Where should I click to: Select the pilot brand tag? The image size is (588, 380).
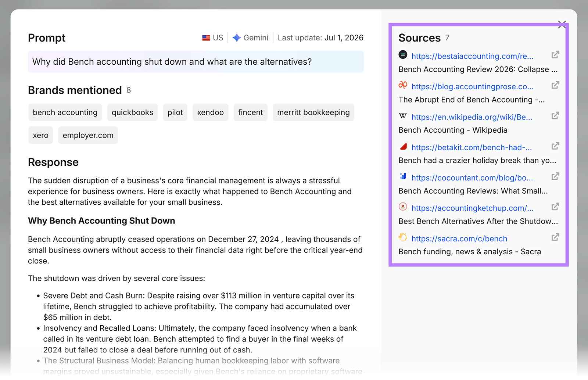[175, 112]
